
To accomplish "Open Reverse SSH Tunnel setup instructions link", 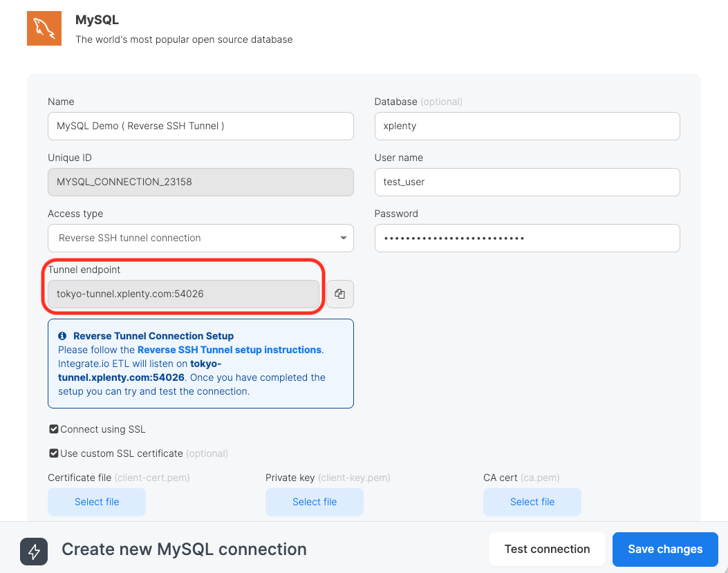I will (x=229, y=350).
